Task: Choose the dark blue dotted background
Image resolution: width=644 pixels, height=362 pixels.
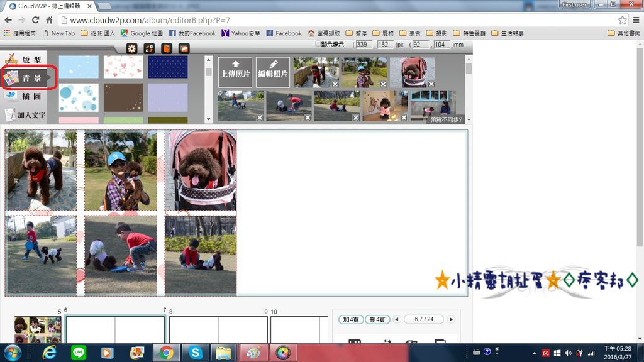Action: [x=167, y=67]
